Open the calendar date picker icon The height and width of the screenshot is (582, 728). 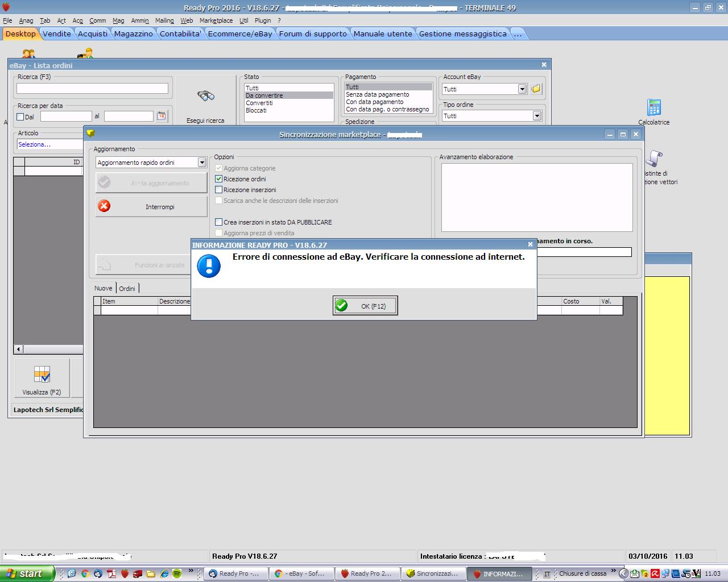(162, 116)
